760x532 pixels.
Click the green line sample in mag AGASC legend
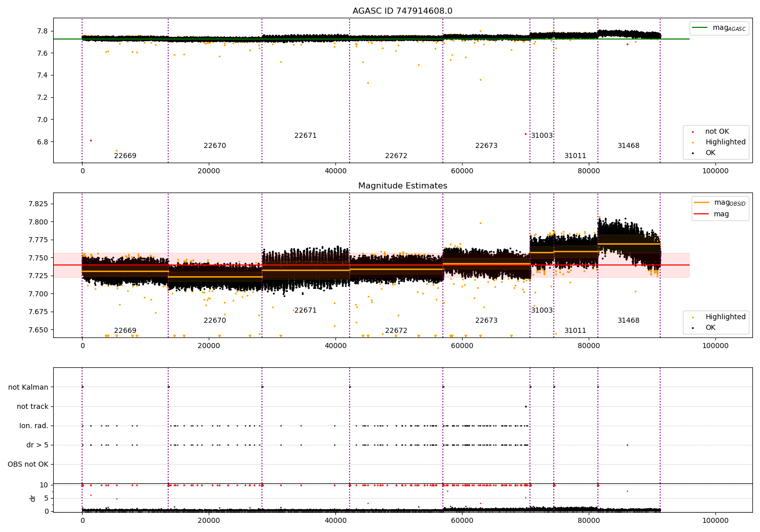pos(700,28)
